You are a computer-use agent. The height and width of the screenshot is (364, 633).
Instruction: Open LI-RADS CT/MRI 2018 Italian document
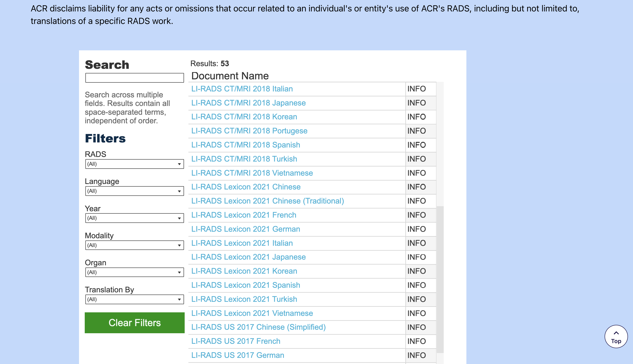click(242, 89)
